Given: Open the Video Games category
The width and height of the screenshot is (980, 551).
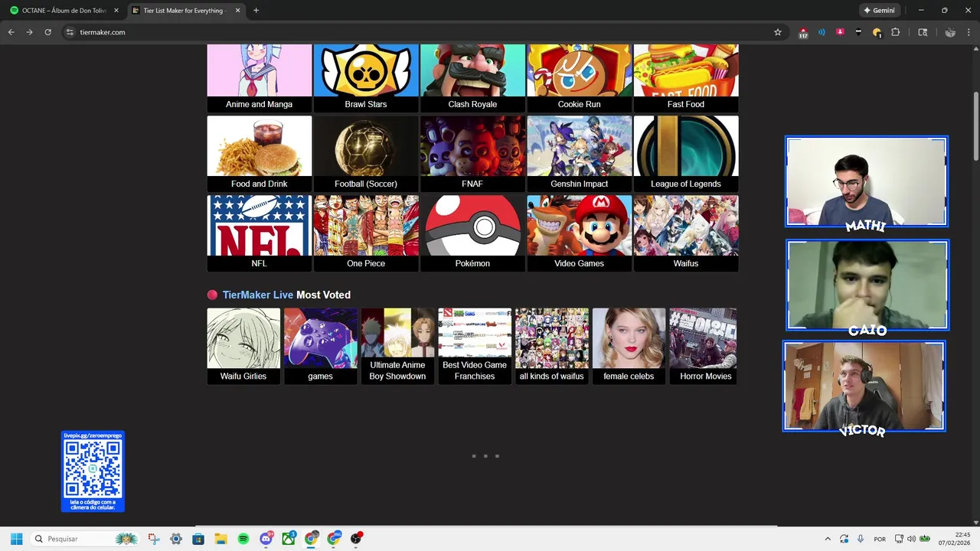Looking at the screenshot, I should 579,233.
